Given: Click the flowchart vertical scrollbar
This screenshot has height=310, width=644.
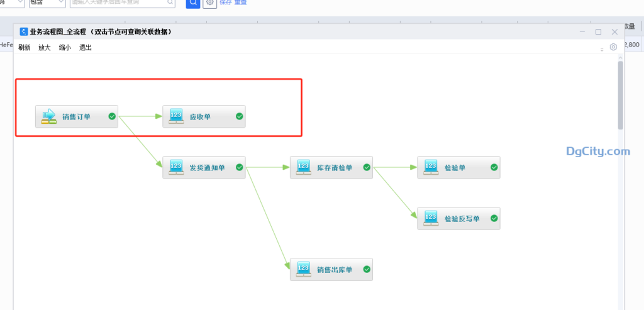Looking at the screenshot, I should (621, 94).
